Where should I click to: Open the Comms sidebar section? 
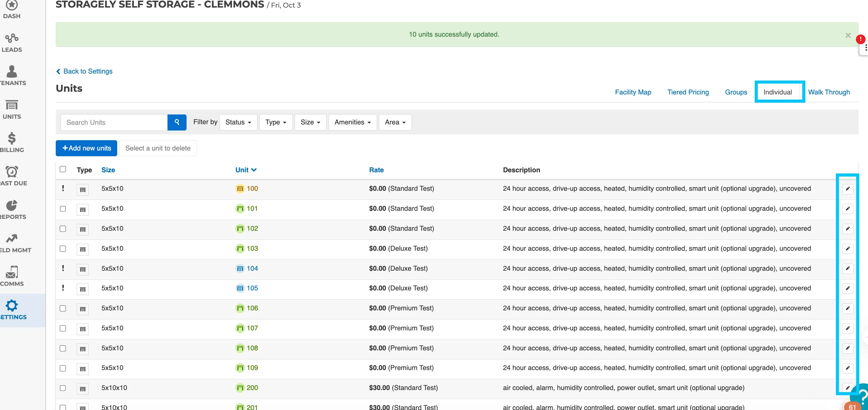click(x=12, y=276)
